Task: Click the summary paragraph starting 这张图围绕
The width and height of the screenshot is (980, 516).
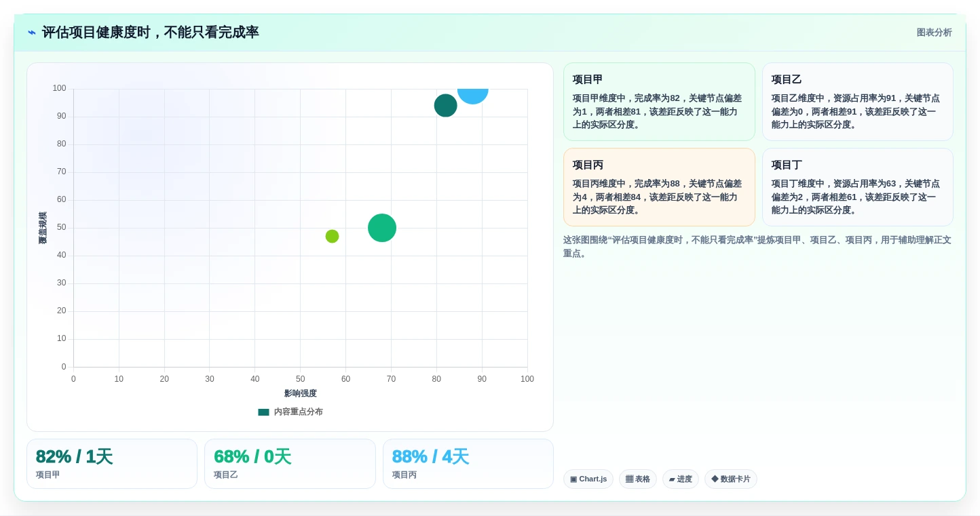Action: (x=757, y=247)
